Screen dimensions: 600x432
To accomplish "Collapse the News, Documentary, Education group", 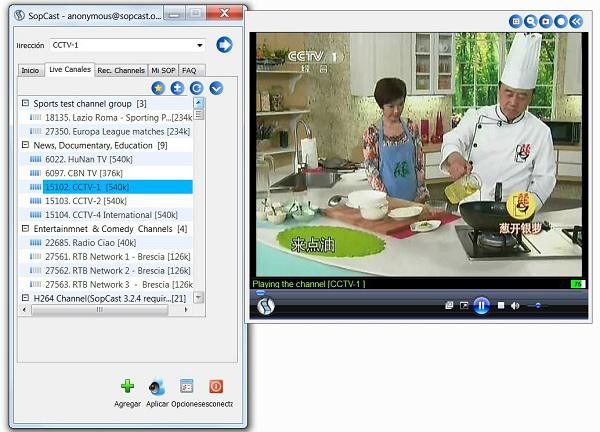I will coord(25,145).
